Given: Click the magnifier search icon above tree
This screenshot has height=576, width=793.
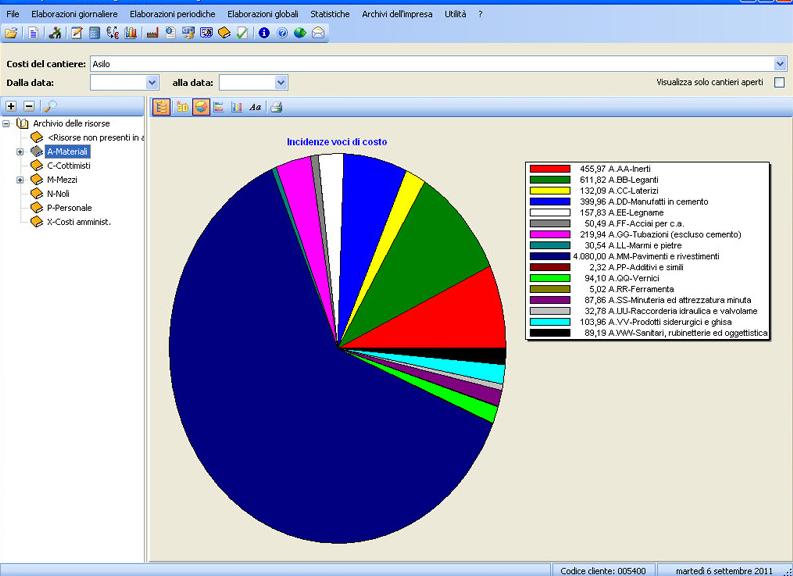Looking at the screenshot, I should point(49,105).
